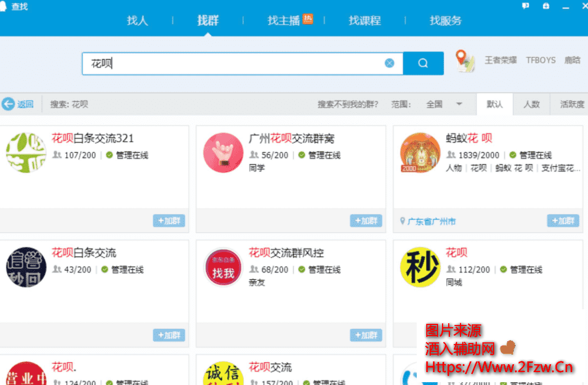Open the 找主播 tab
Image resolution: width=588 pixels, height=385 pixels.
(x=284, y=20)
